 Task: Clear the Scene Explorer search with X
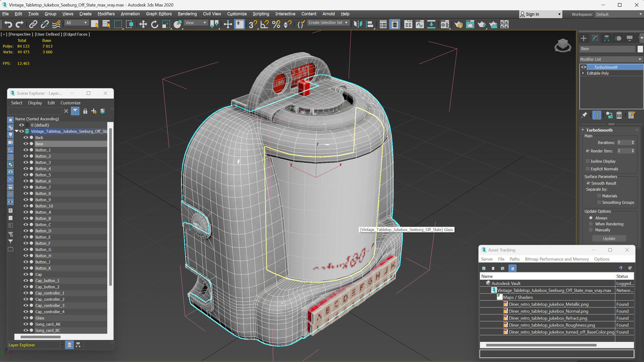tap(66, 111)
